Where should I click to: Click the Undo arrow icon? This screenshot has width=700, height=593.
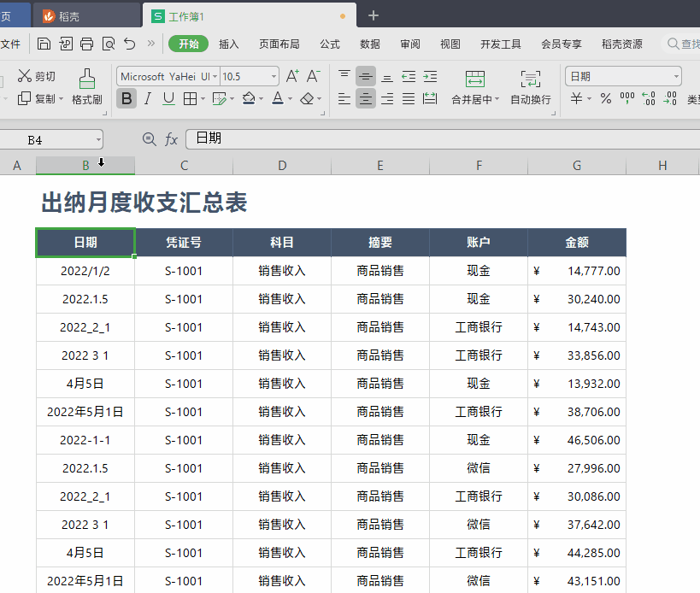click(129, 44)
